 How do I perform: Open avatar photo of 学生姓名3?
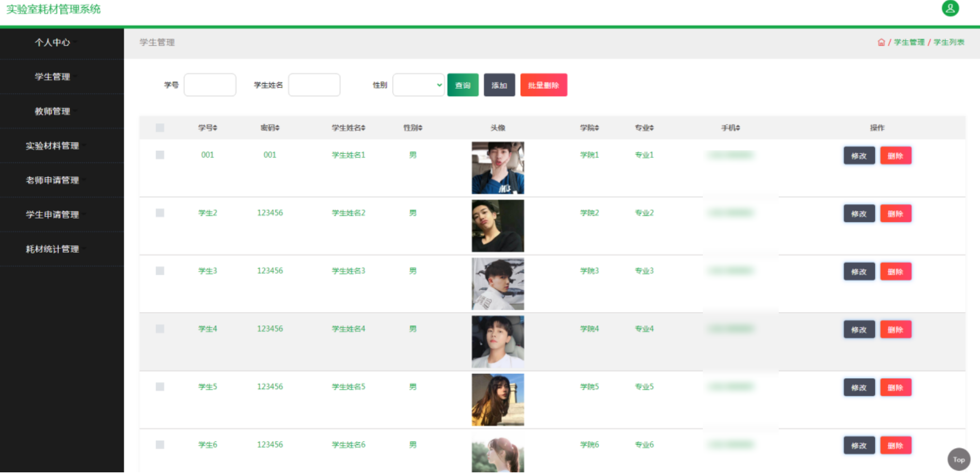pyautogui.click(x=498, y=284)
